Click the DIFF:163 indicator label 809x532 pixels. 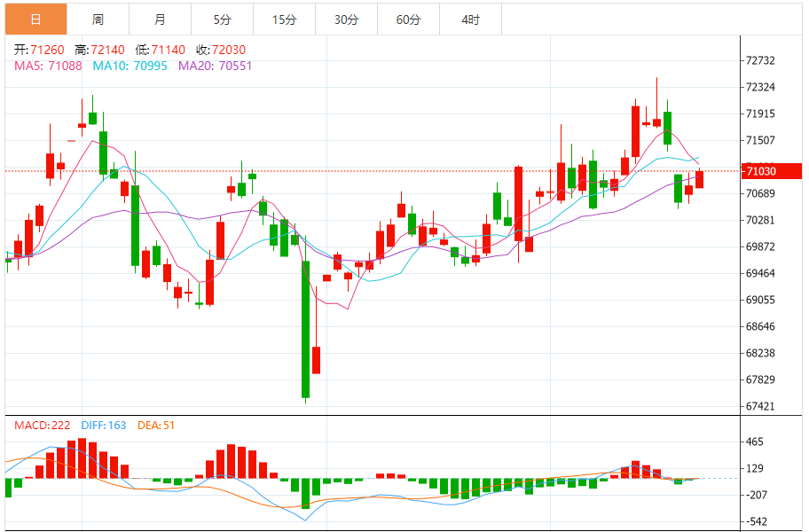104,426
